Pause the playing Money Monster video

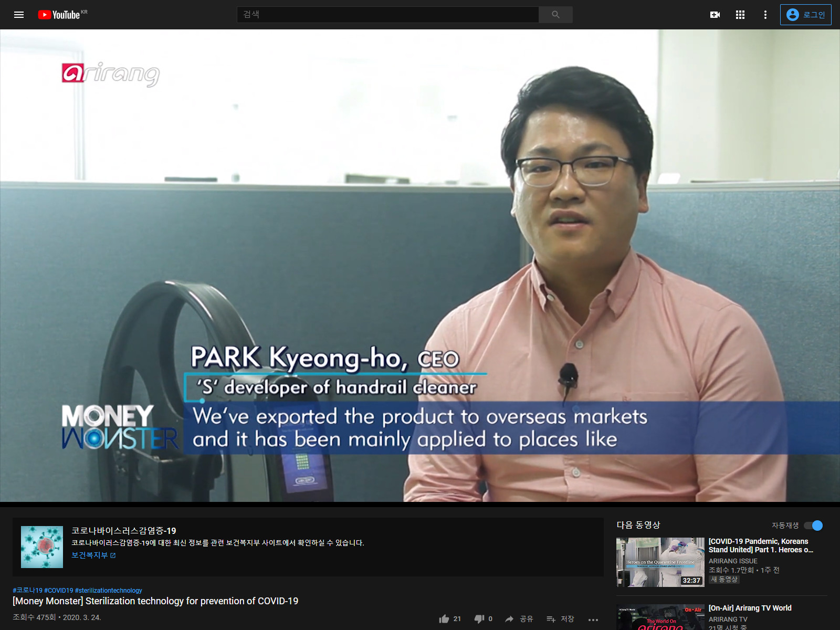[x=420, y=266]
